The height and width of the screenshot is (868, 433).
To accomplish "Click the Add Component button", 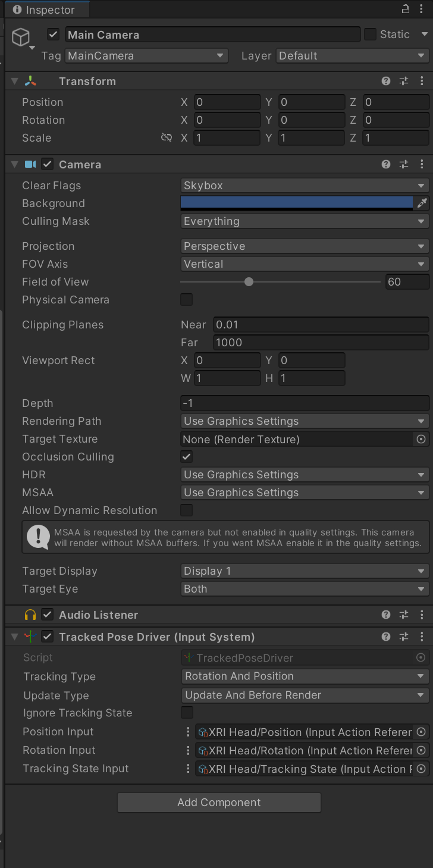I will point(219,803).
